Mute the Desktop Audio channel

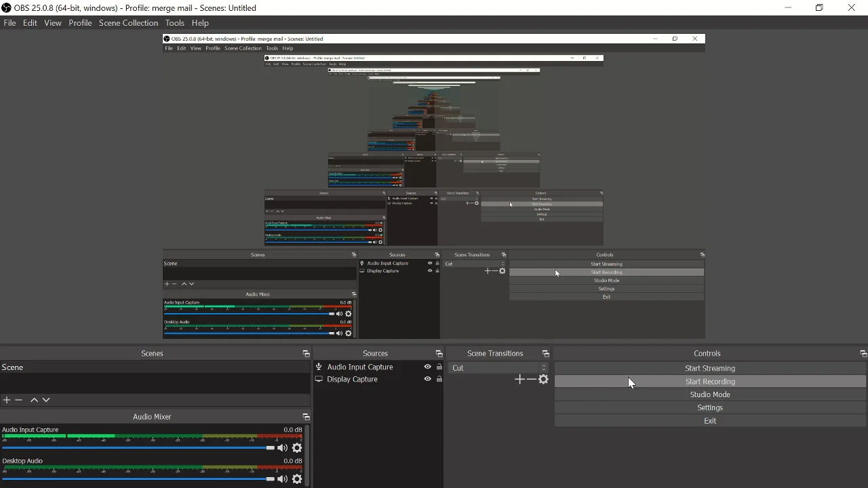pos(282,479)
